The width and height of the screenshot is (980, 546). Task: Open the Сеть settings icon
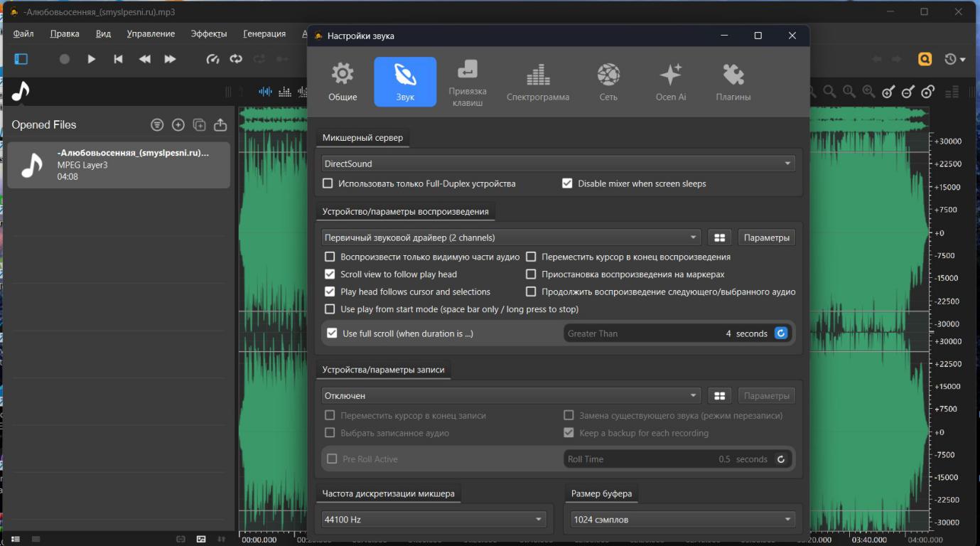point(608,82)
